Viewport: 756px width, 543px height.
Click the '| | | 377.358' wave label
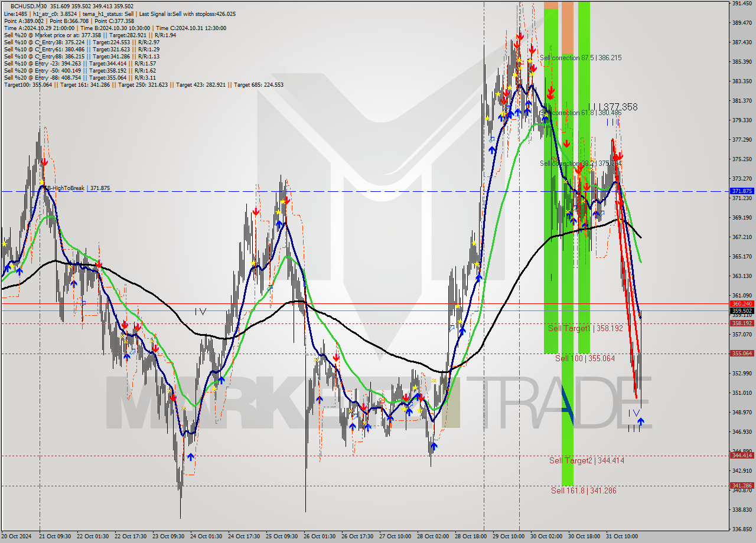[x=613, y=107]
